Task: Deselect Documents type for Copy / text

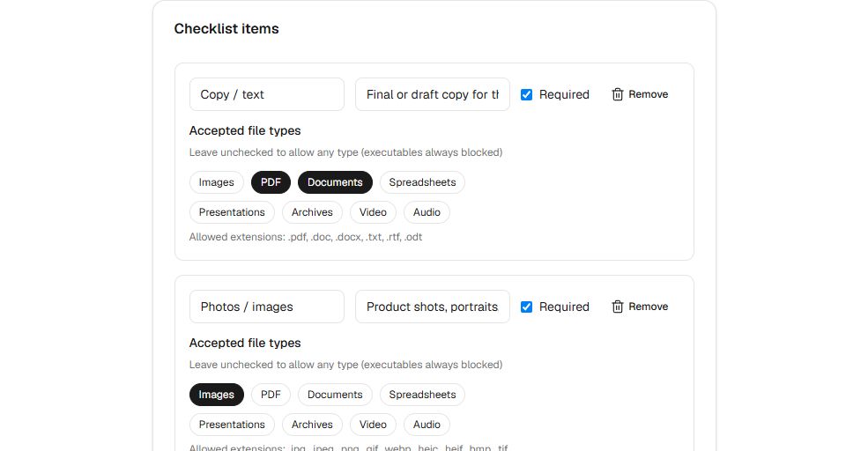Action: 335,182
